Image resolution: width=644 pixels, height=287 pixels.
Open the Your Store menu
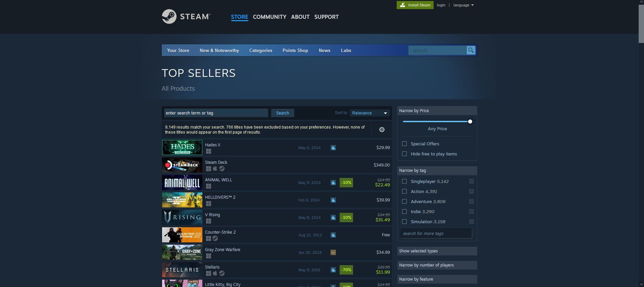[x=178, y=50]
